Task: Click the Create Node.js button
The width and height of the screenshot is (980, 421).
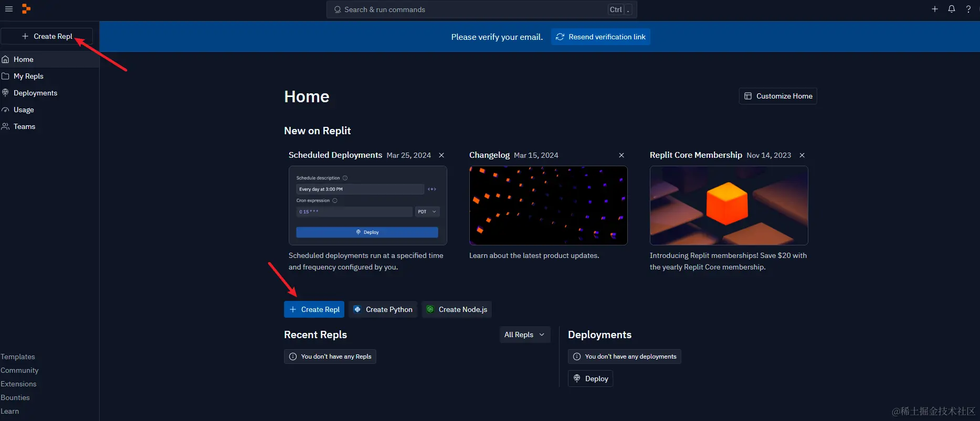Action: (x=457, y=309)
